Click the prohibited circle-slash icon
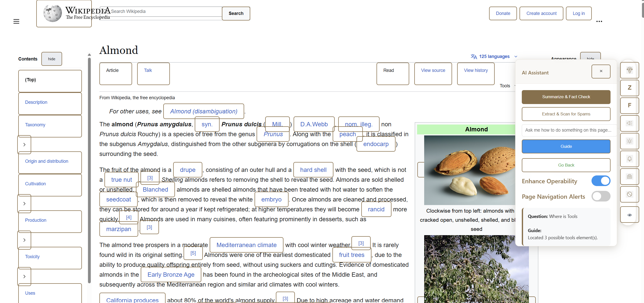 (629, 194)
